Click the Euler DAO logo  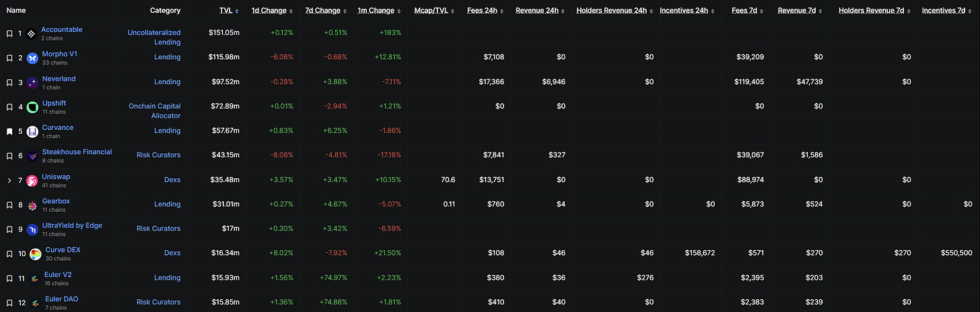[35, 303]
